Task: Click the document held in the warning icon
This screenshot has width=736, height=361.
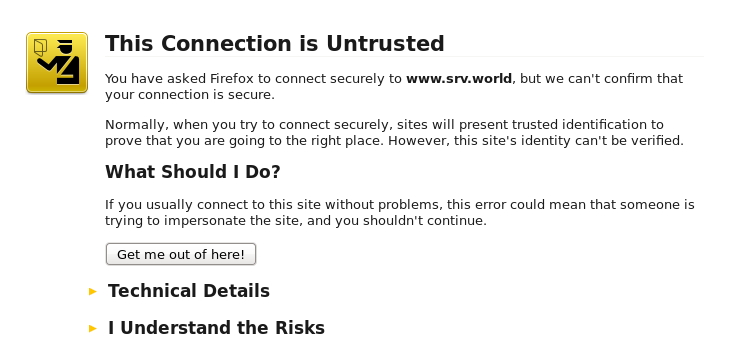Action: pos(41,48)
